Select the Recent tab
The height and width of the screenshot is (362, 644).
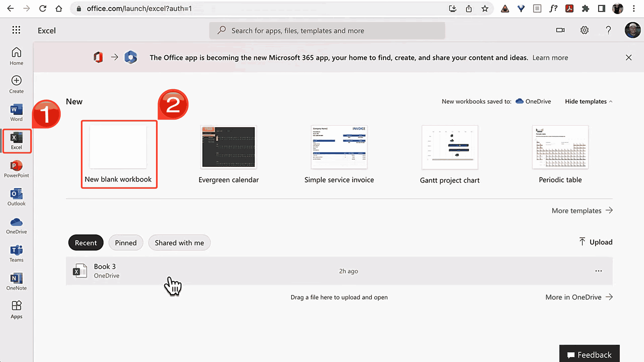[86, 243]
